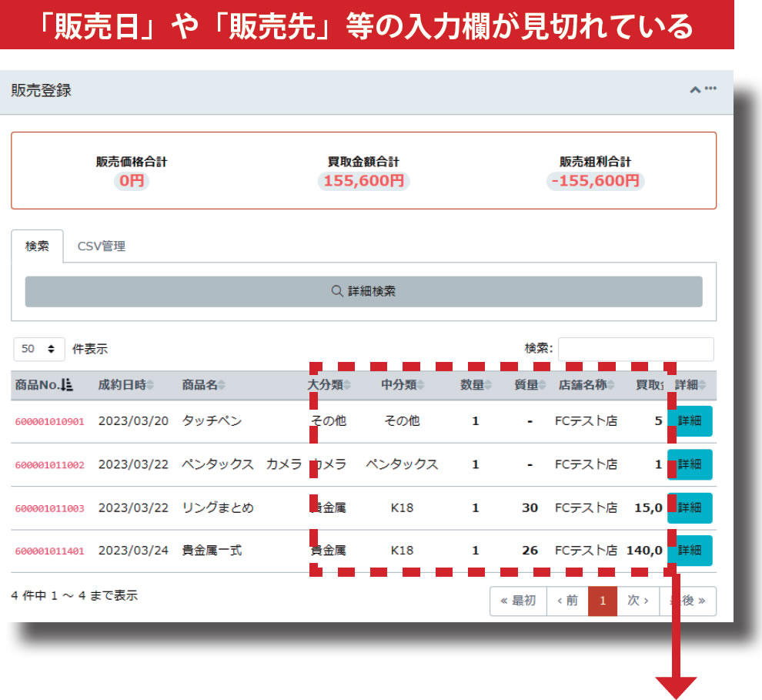Viewport: 762px width, 700px height.
Task: Focus the 検索 text input field
Action: [x=636, y=349]
